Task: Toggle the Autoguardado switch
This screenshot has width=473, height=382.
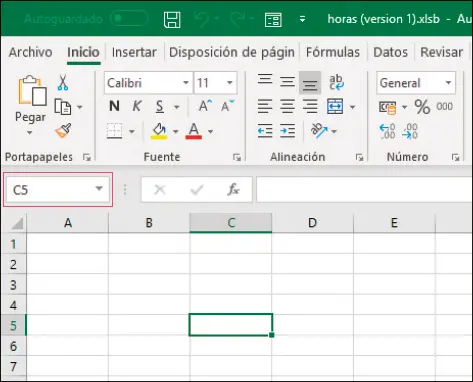Action: click(x=129, y=19)
